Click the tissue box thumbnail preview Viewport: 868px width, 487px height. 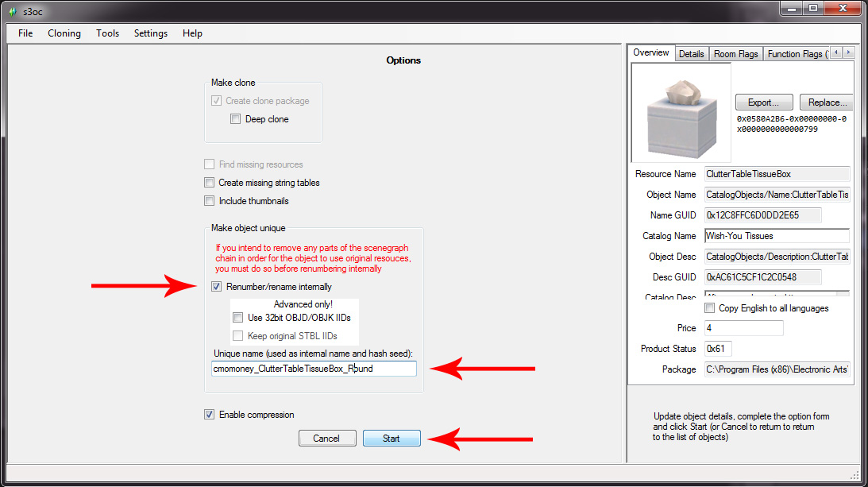(x=681, y=113)
